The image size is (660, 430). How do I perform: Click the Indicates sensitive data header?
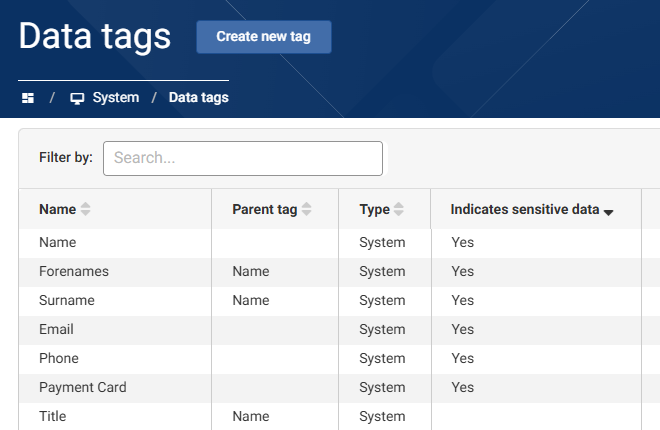pyautogui.click(x=524, y=210)
